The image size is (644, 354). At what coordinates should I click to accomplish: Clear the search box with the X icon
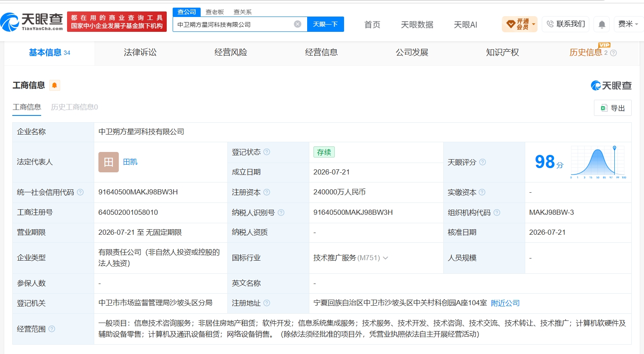pyautogui.click(x=298, y=24)
